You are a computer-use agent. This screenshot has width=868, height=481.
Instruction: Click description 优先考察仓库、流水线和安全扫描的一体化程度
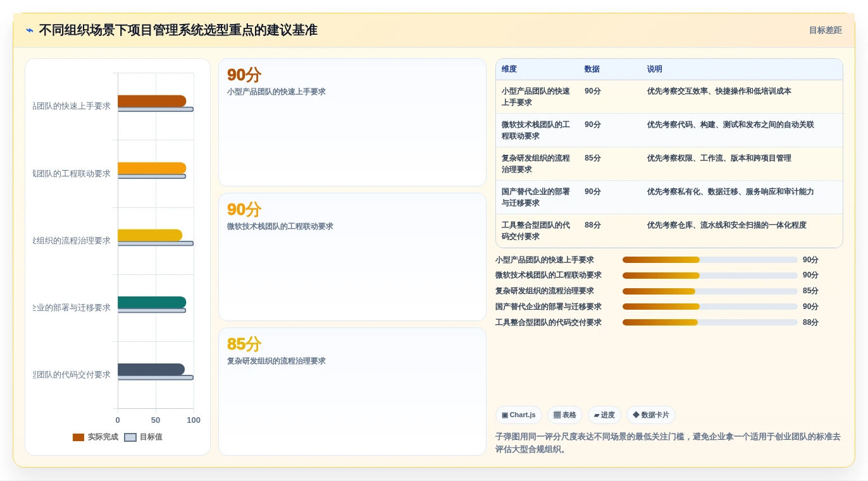pos(727,225)
